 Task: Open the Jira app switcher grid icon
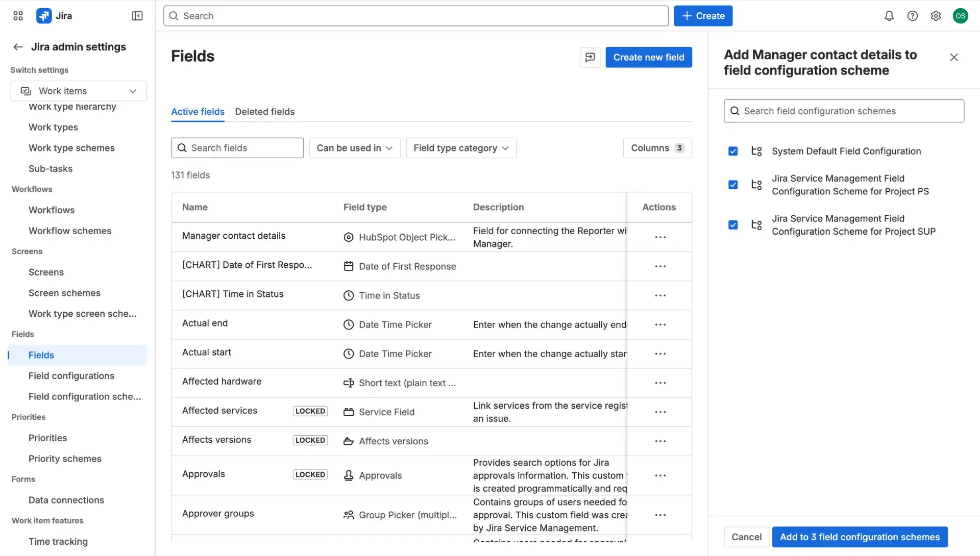[x=17, y=16]
